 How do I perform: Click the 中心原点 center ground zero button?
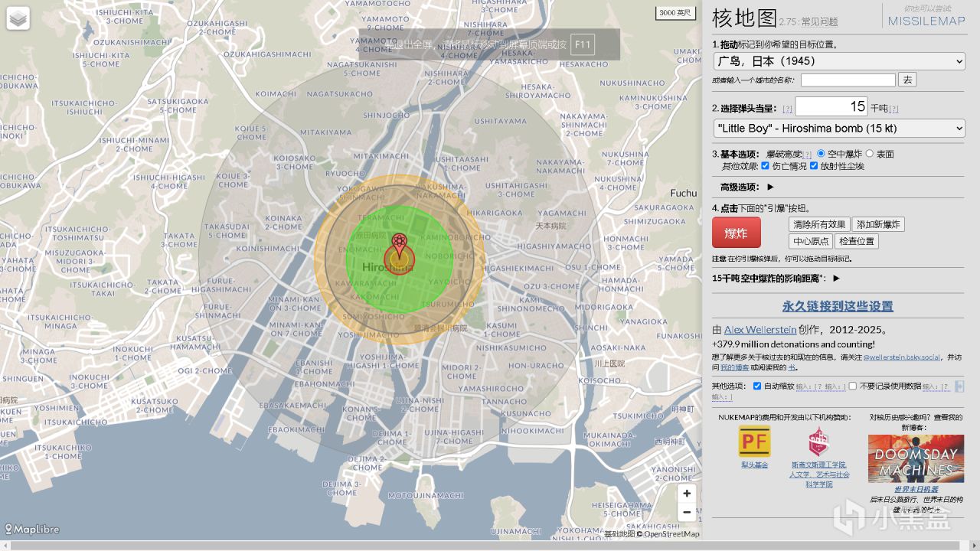coord(812,241)
